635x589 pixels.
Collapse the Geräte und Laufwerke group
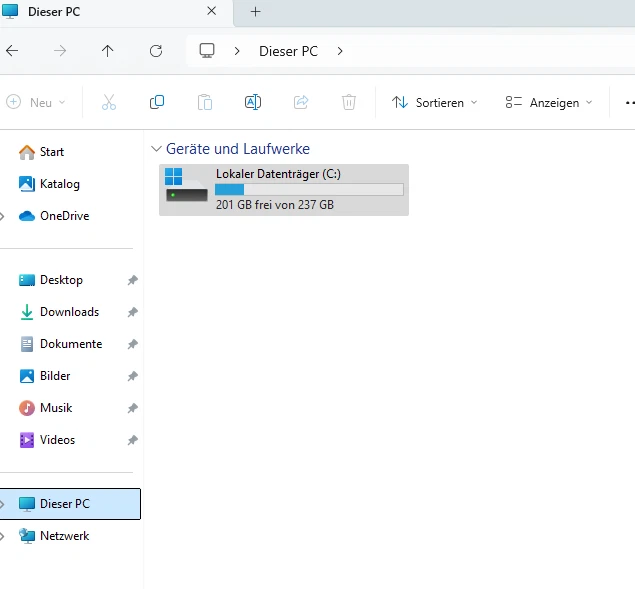(x=156, y=149)
